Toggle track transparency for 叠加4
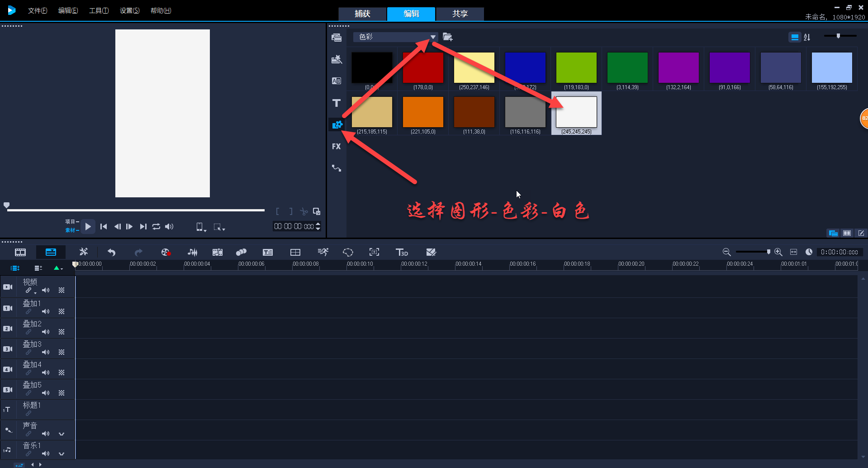Image resolution: width=868 pixels, height=468 pixels. (x=62, y=372)
